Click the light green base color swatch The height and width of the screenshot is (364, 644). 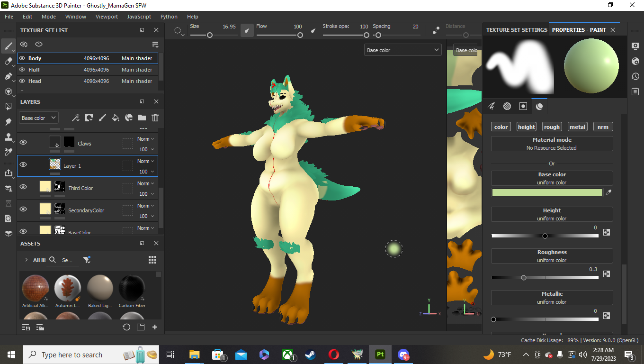547,192
